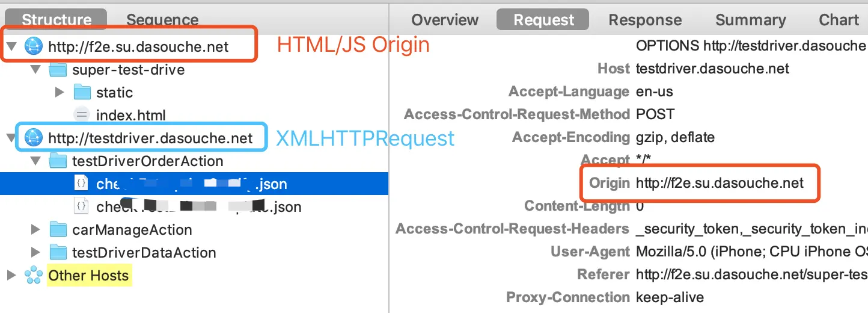Click the static folder icon

click(82, 93)
